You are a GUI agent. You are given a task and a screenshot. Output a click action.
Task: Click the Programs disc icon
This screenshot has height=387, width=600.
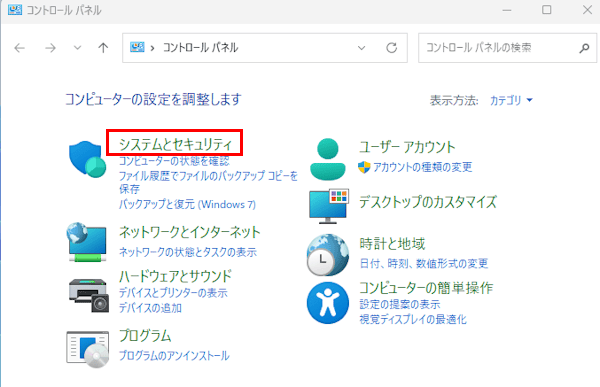click(88, 349)
